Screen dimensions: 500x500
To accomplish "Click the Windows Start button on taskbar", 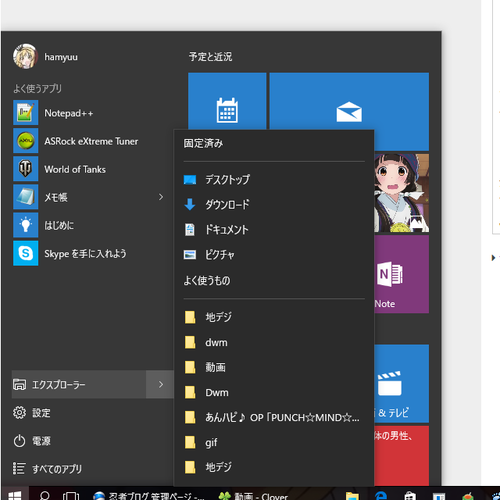I will coord(15,493).
